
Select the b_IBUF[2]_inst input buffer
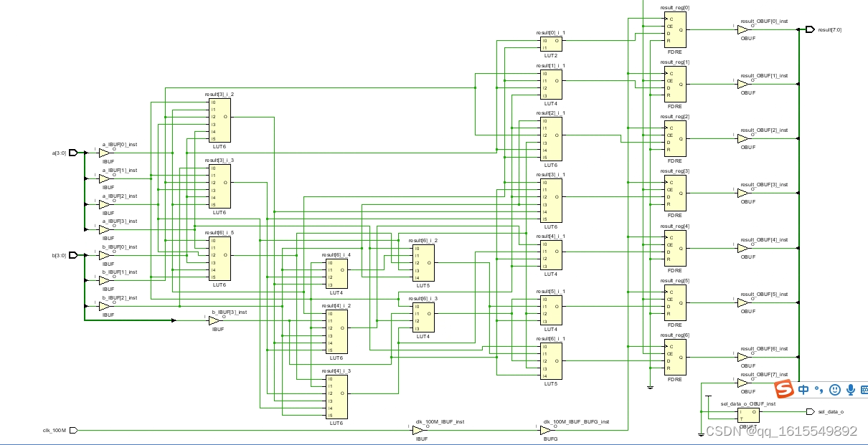coord(104,306)
